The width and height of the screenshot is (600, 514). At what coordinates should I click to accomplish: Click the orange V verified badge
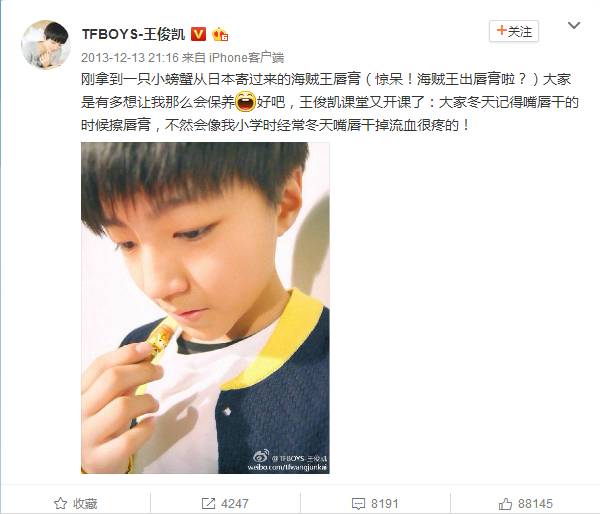coord(198,34)
